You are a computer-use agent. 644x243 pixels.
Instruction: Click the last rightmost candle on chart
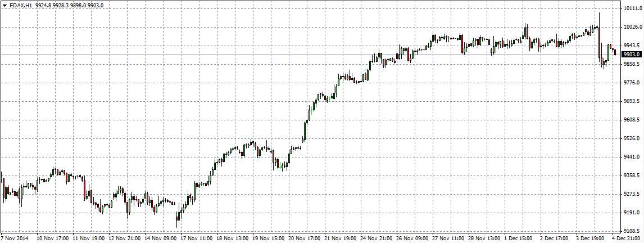click(x=615, y=52)
